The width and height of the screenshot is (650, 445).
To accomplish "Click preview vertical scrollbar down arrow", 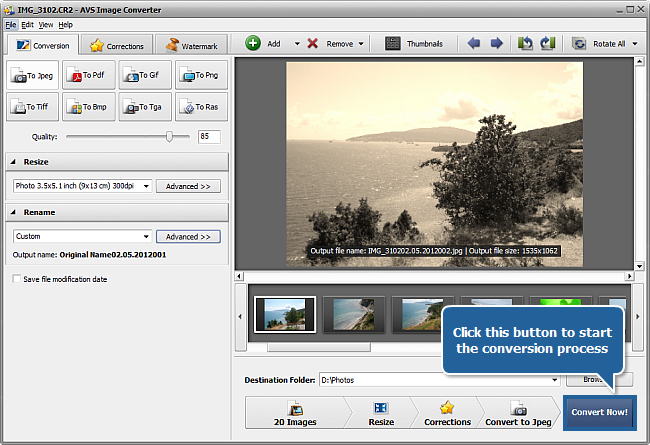I will click(639, 266).
